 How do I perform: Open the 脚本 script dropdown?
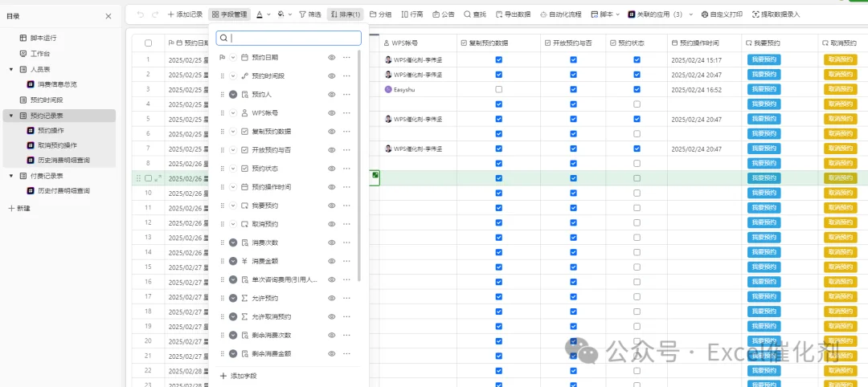click(x=606, y=14)
